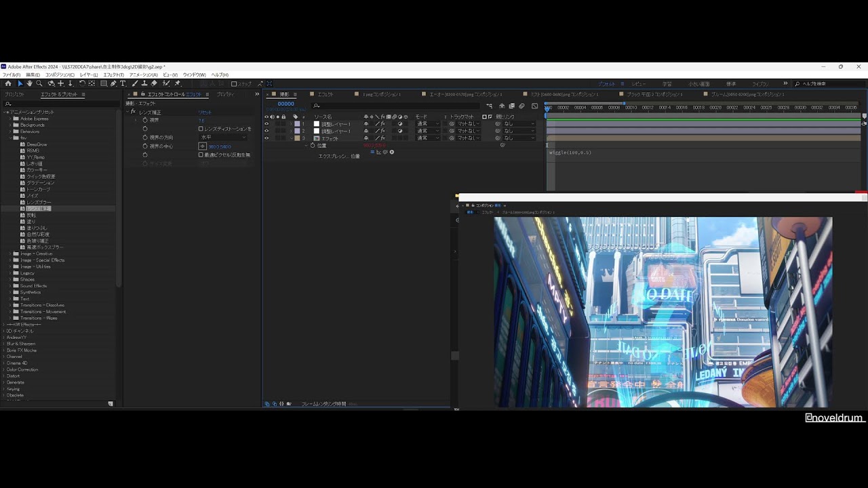
Task: Click the Home icon in the toolbar
Action: [x=8, y=83]
